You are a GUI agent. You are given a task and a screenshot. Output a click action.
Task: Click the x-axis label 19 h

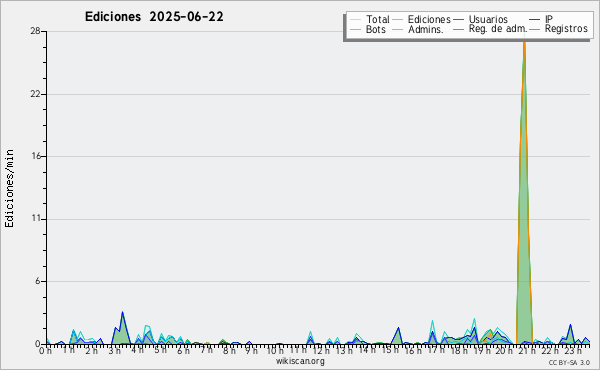point(482,351)
